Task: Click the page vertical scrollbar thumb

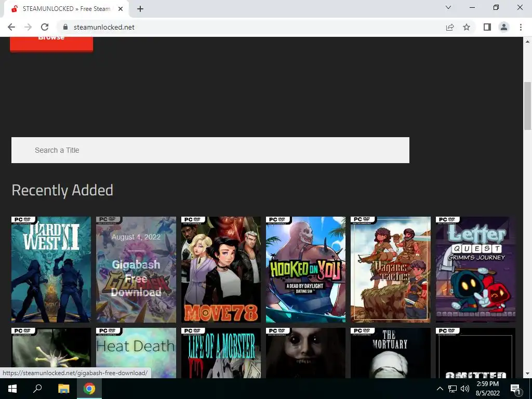Action: click(527, 106)
